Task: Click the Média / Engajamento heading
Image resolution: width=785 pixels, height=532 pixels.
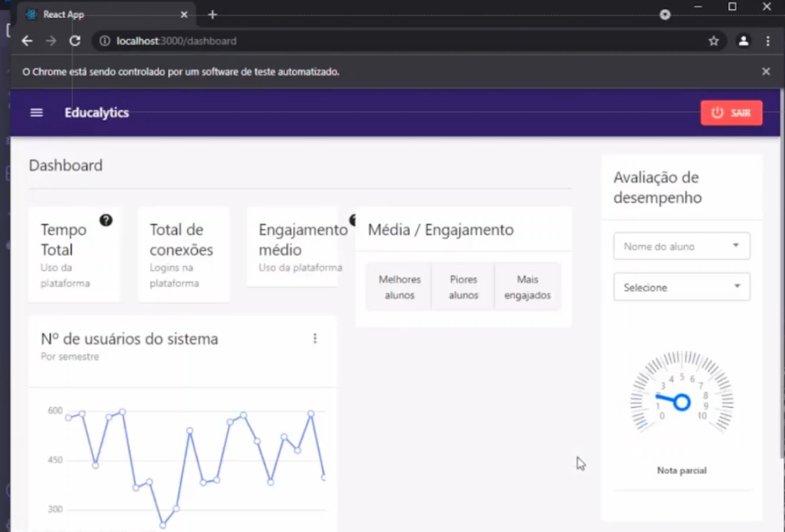Action: (440, 230)
